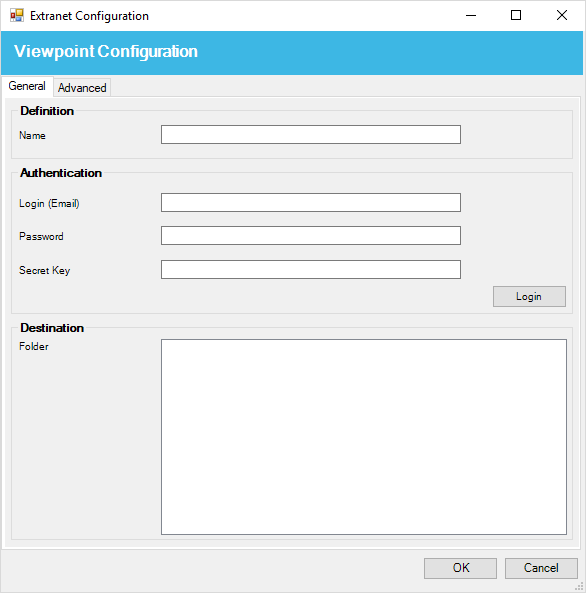Minimize the Extranet Configuration window
Image resolution: width=586 pixels, height=593 pixels.
(x=471, y=16)
